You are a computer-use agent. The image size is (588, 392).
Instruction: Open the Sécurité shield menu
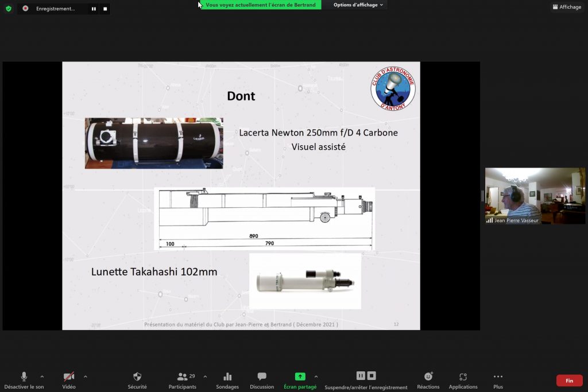137,381
